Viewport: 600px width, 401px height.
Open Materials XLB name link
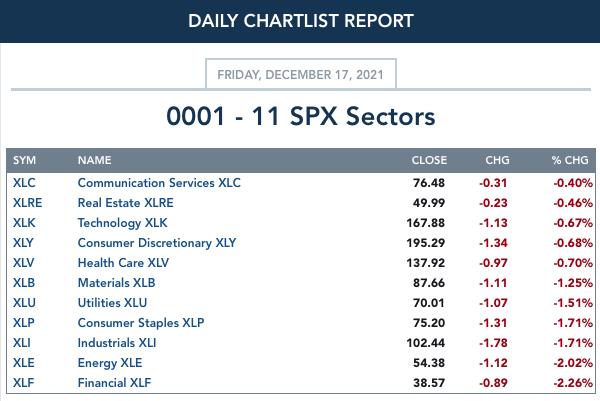pos(116,283)
